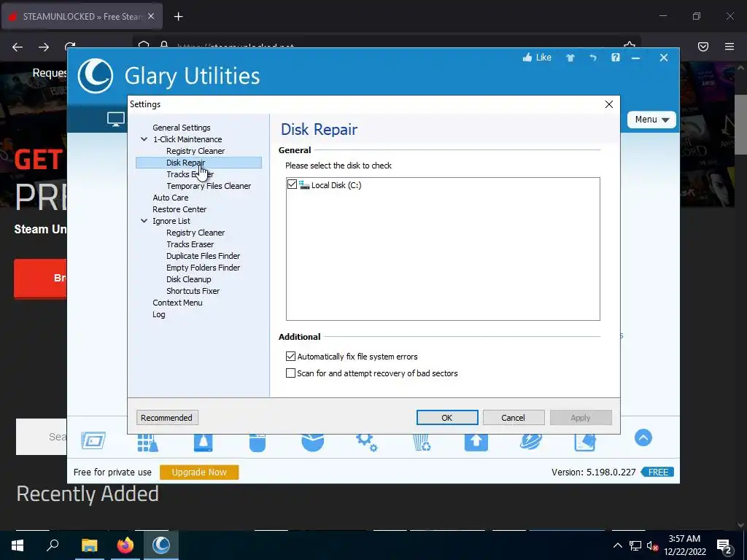The image size is (747, 560).
Task: Click the Glary Utilities taskbar icon
Action: click(161, 545)
